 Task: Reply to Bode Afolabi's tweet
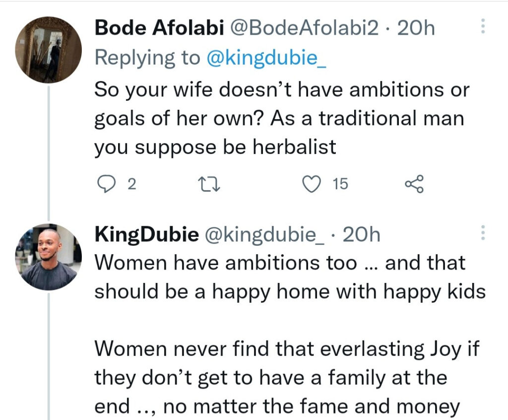[105, 185]
